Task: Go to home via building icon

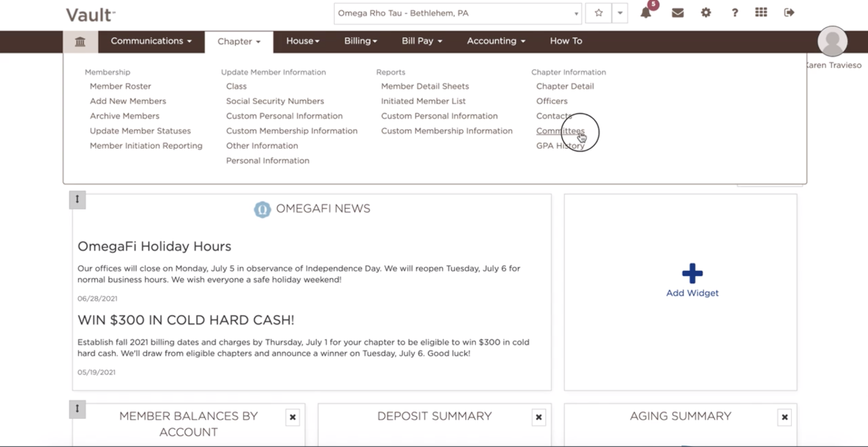Action: tap(80, 42)
